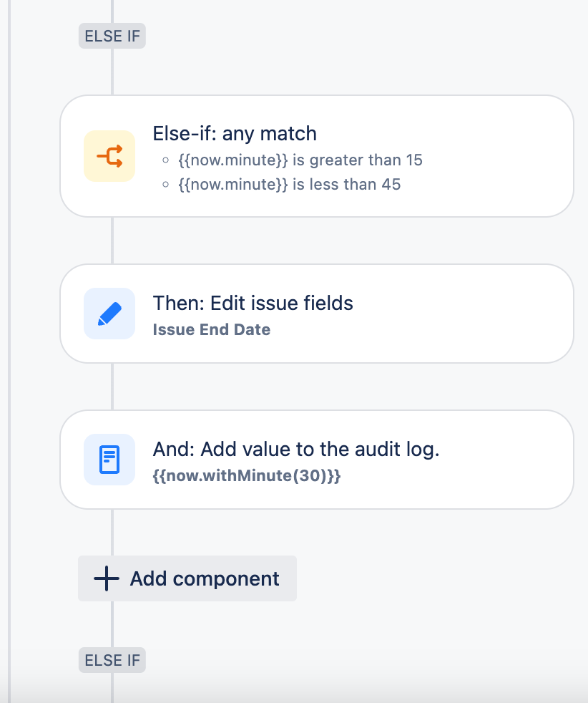Click the orange Else-if branch condition icon
The height and width of the screenshot is (703, 588).
click(x=109, y=156)
